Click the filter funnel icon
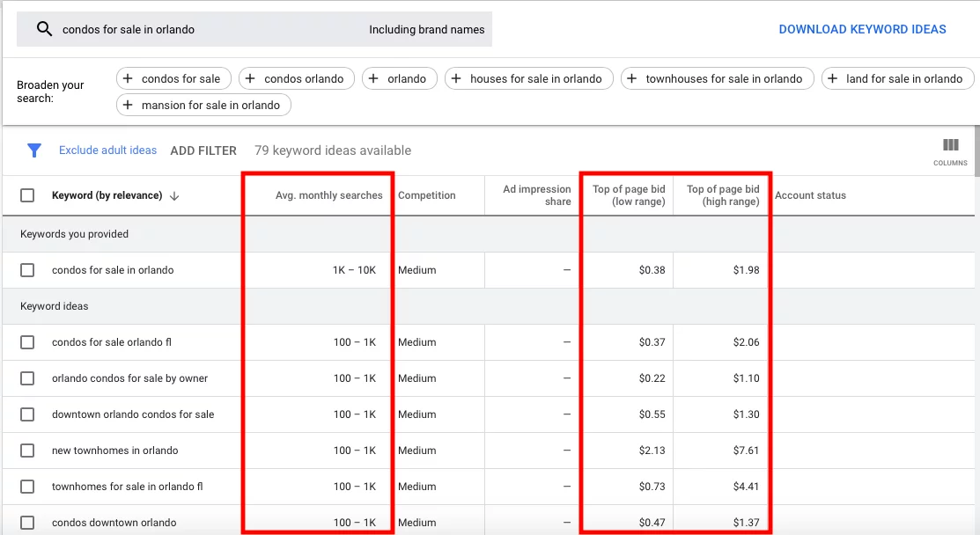 pos(33,150)
